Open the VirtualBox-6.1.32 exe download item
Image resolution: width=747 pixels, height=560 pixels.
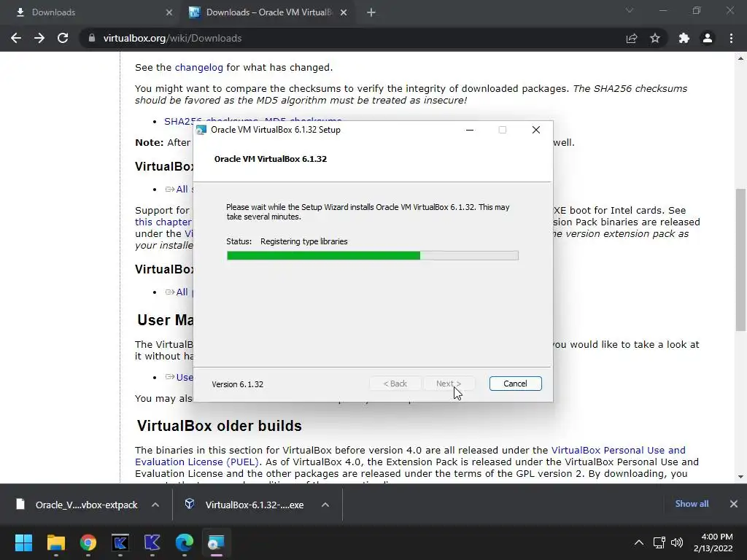pyautogui.click(x=244, y=505)
